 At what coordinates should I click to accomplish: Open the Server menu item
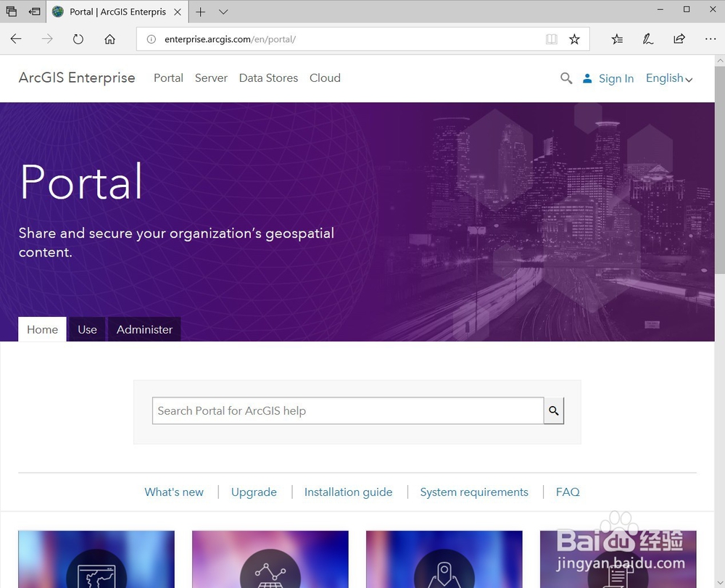[211, 78]
